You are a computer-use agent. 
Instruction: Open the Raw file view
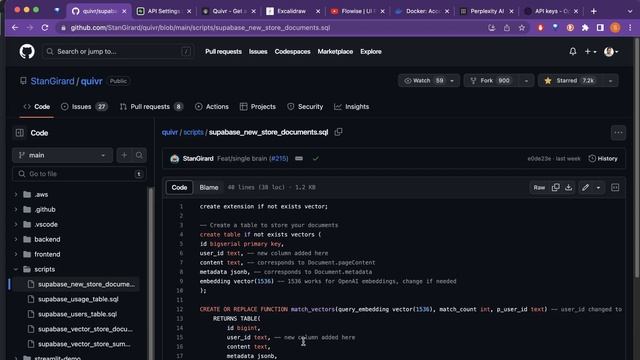539,187
